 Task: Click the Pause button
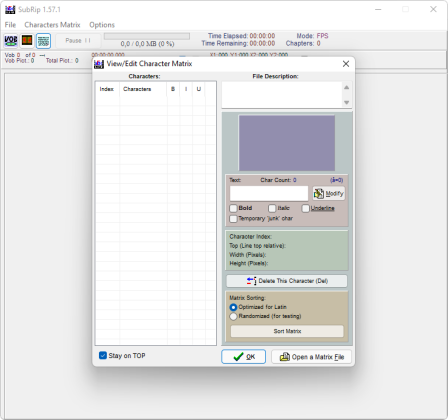[78, 41]
